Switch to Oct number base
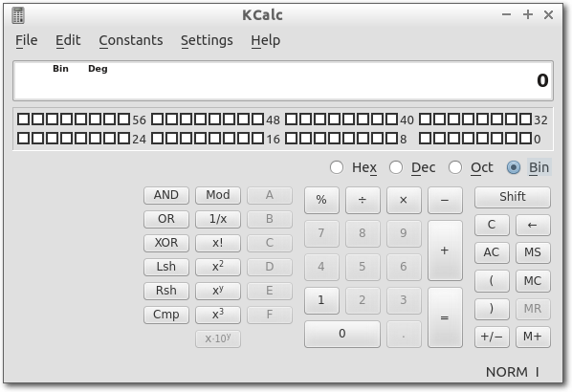The image size is (572, 392). (455, 167)
